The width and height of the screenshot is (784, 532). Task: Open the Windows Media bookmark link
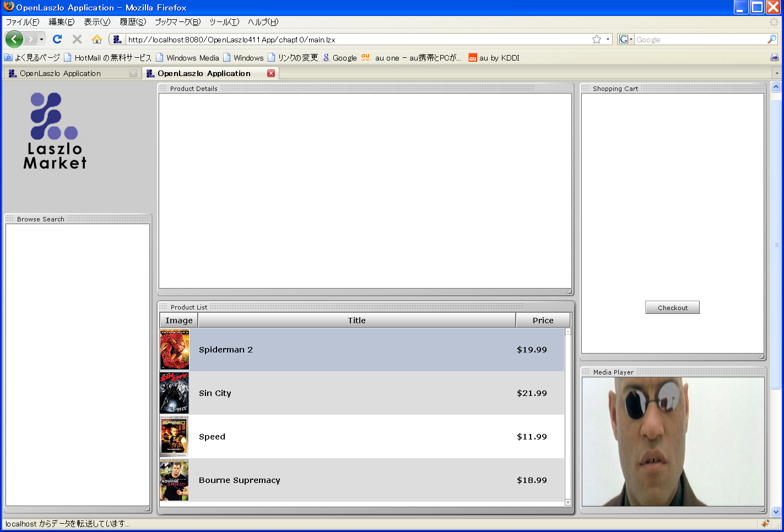pyautogui.click(x=192, y=58)
